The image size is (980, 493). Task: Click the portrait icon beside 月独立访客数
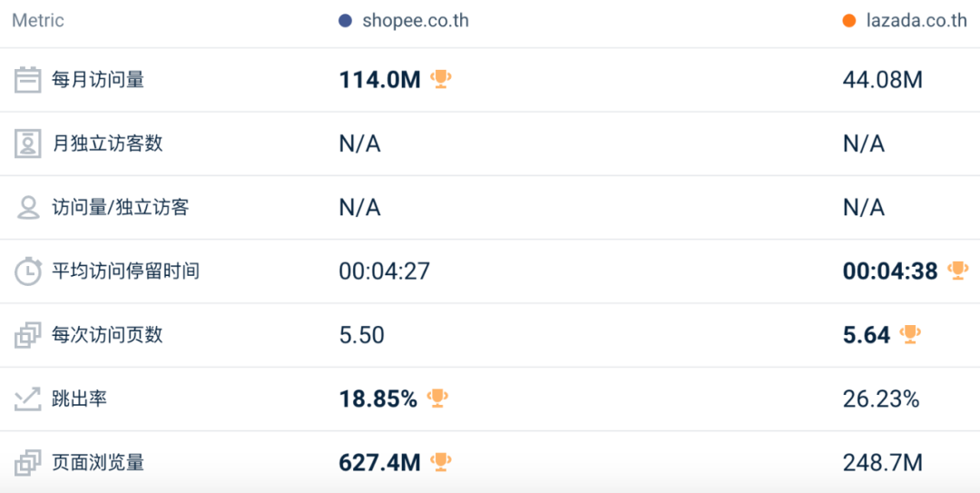27,143
